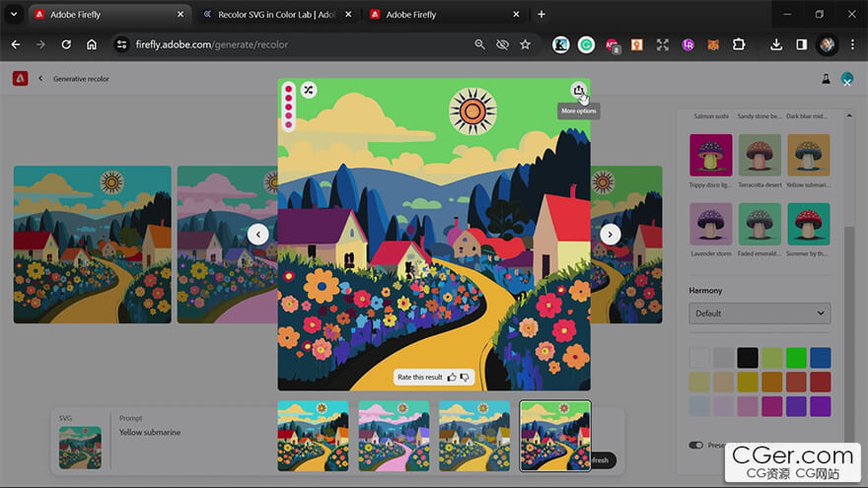Give the result a thumbs down
Viewport: 868px width, 488px height.
(x=465, y=378)
